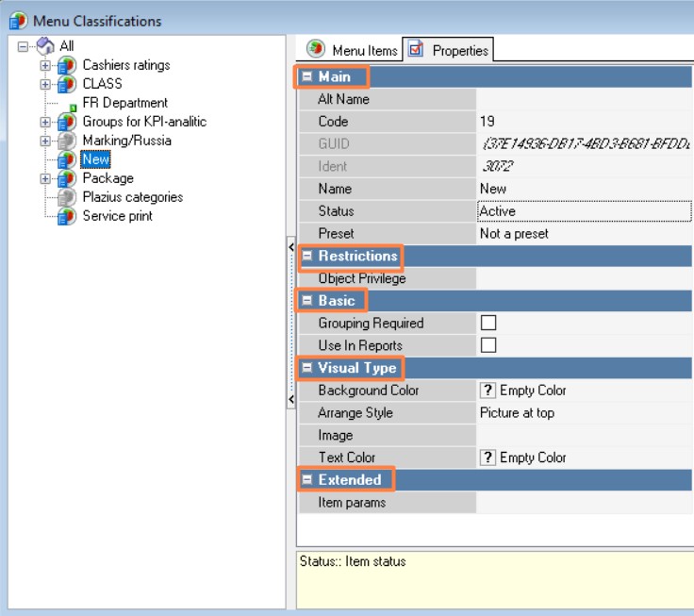Open the Preset value Not a preset
The height and width of the screenshot is (616, 694).
(x=585, y=233)
